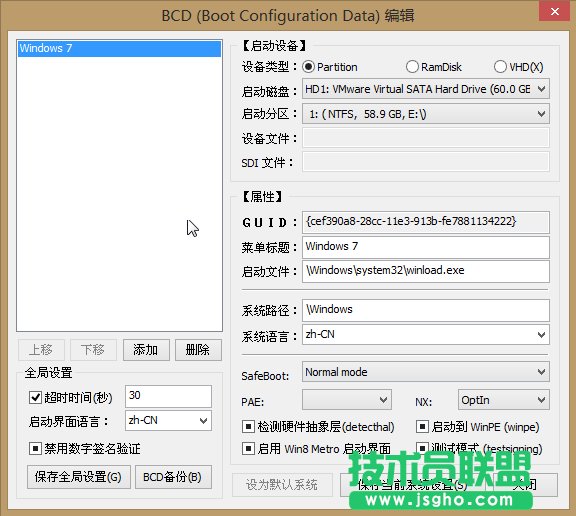Click the 菜单标题 Windows 7 field
This screenshot has height=516, width=576.
click(426, 247)
